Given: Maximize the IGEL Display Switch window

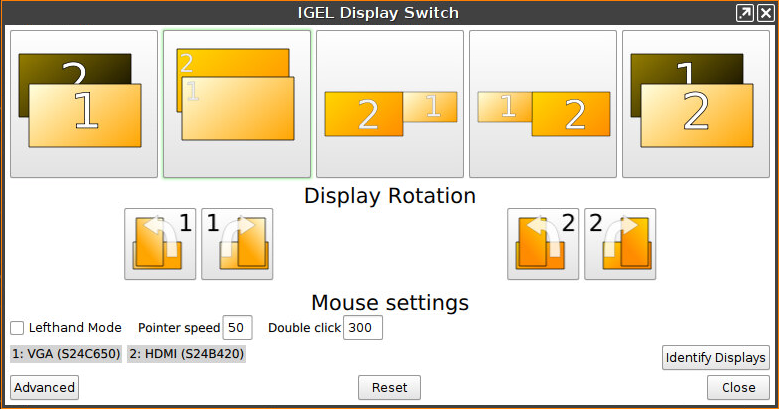Looking at the screenshot, I should pyautogui.click(x=744, y=13).
